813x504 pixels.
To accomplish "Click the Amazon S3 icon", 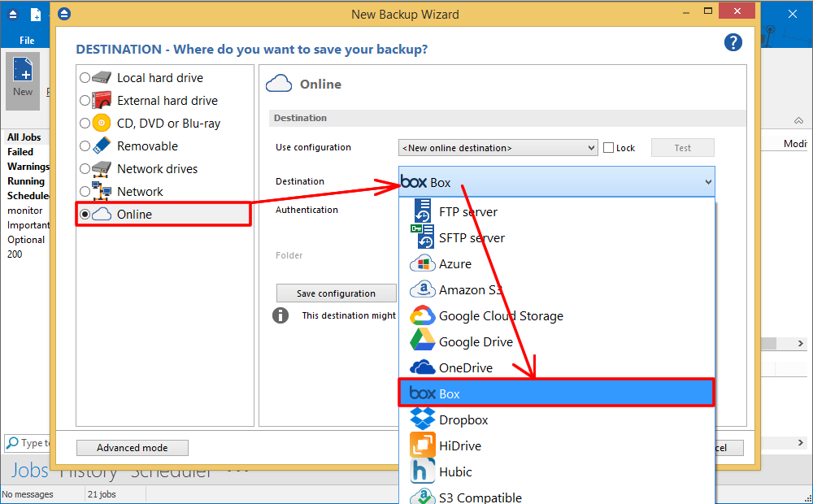I will pos(422,289).
